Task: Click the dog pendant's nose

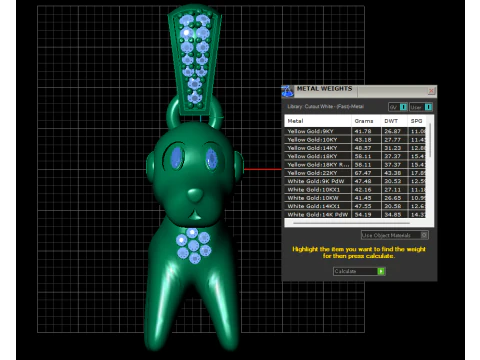Action: click(x=195, y=195)
